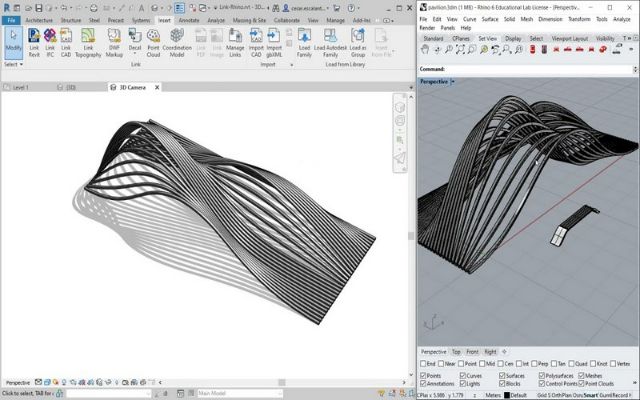Click the Import CAD icon
This screenshot has height=400, width=640.
[256, 42]
